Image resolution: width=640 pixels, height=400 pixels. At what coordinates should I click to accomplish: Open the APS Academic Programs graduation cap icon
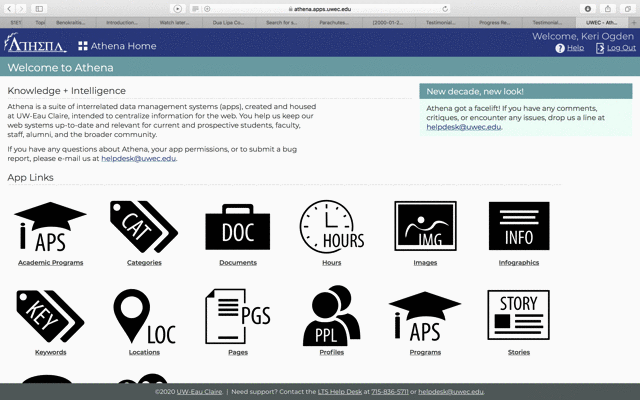[50, 227]
